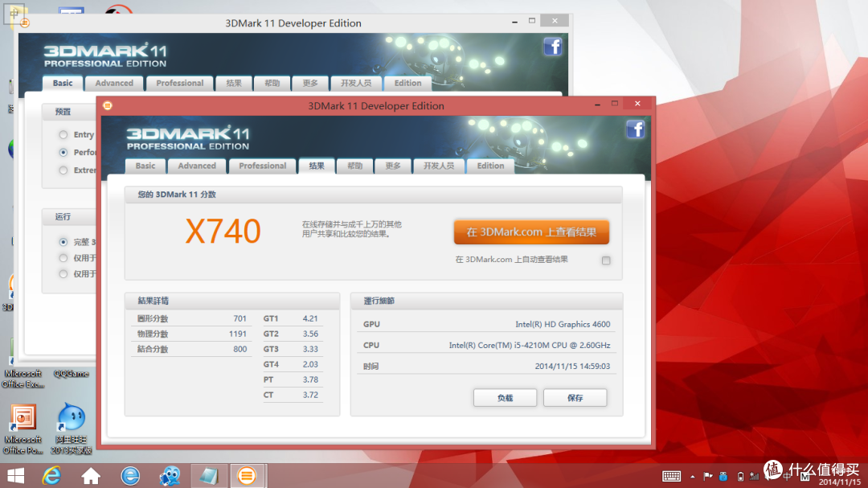Click the CT value 3.72

pos(310,395)
